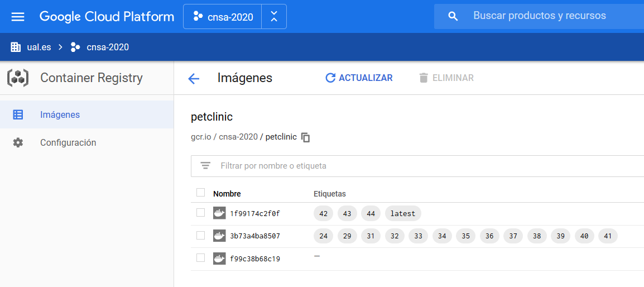Click the latest tag chip
644x287 pixels.
coord(403,213)
